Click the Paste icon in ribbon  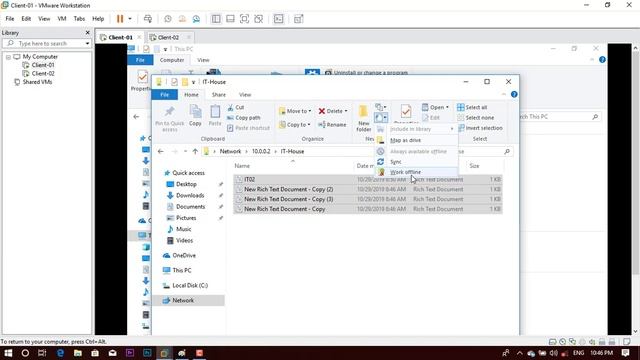coord(215,116)
